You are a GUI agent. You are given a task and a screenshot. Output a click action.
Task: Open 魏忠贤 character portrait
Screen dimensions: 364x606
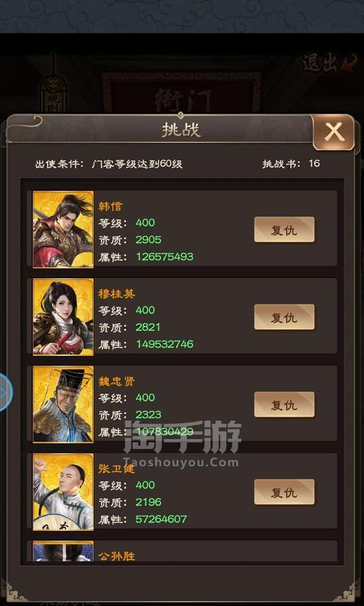tap(63, 404)
